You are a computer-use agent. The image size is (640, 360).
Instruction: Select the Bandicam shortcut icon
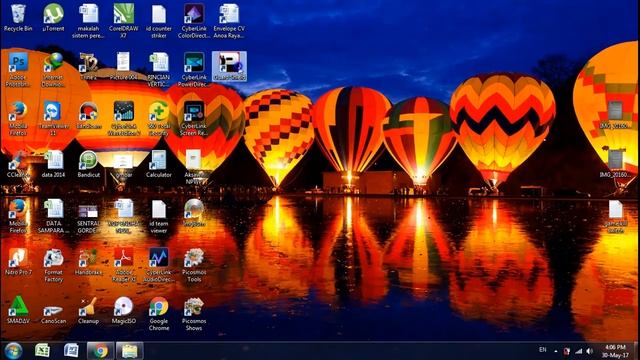(88, 115)
